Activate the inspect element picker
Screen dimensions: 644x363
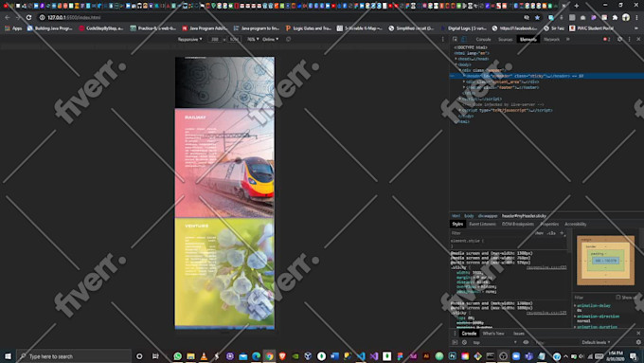click(x=456, y=39)
